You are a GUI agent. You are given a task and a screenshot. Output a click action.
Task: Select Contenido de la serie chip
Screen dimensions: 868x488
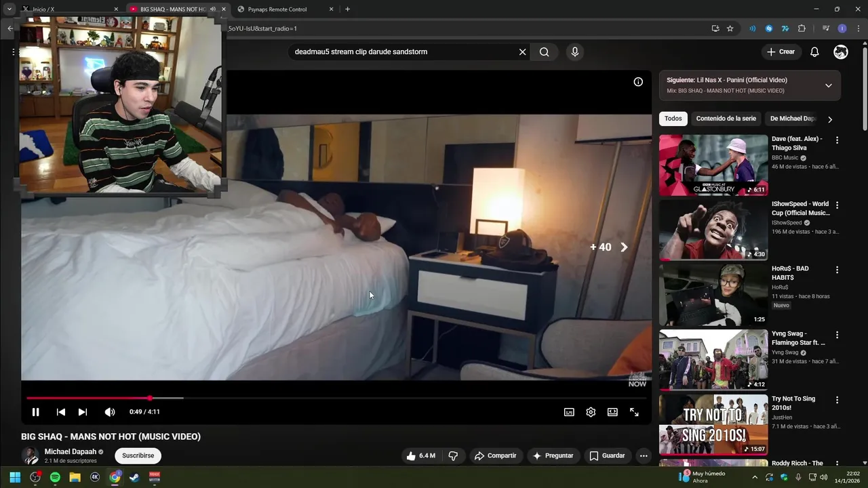coord(726,119)
